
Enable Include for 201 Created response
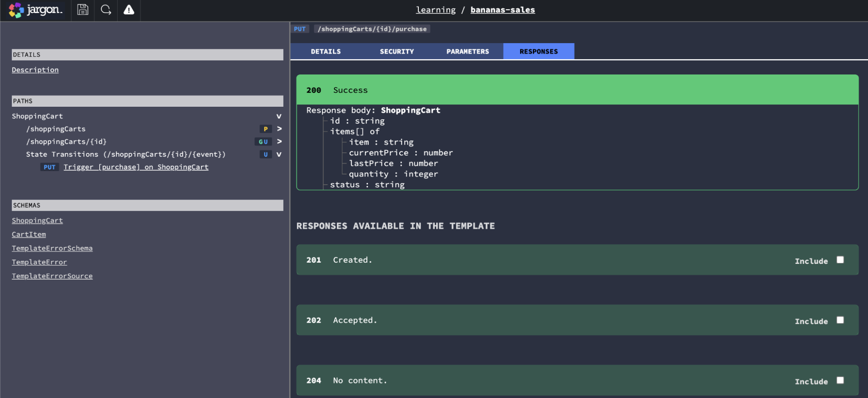pyautogui.click(x=840, y=260)
